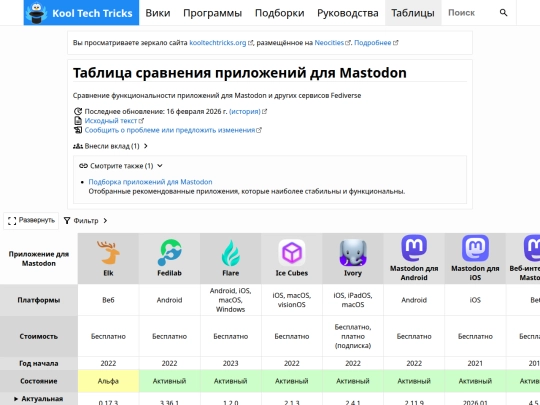
Task: Click the Fedilab app icon
Action: click(x=169, y=253)
